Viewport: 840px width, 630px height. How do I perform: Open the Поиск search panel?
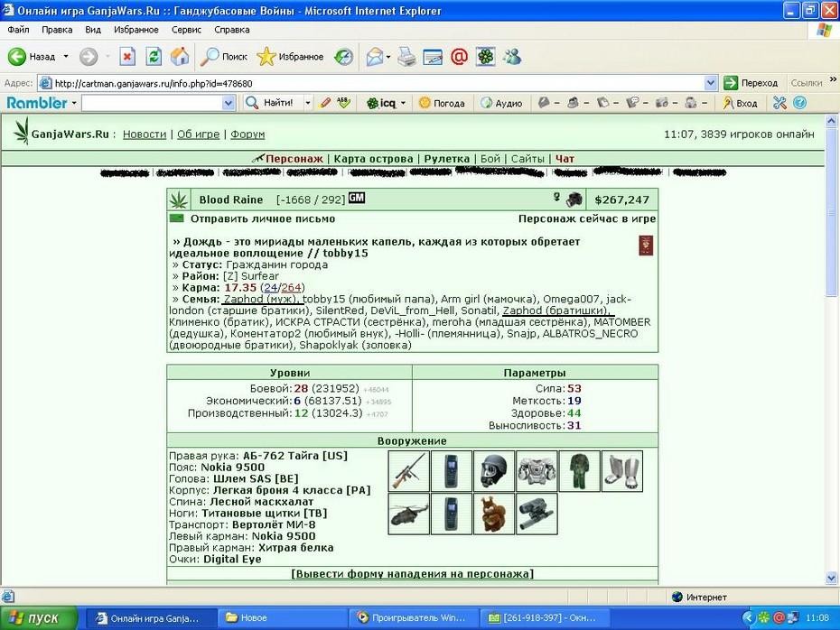(224, 57)
